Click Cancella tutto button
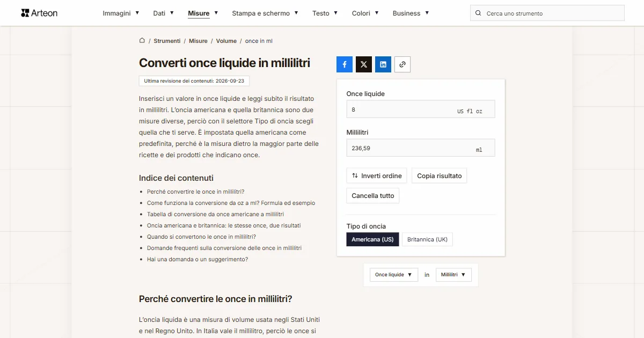Image resolution: width=644 pixels, height=338 pixels. tap(373, 196)
